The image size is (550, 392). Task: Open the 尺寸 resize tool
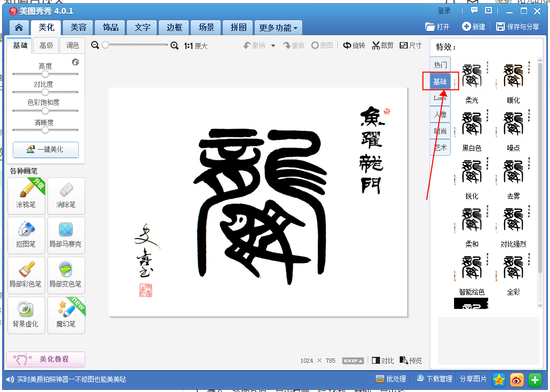pyautogui.click(x=411, y=46)
